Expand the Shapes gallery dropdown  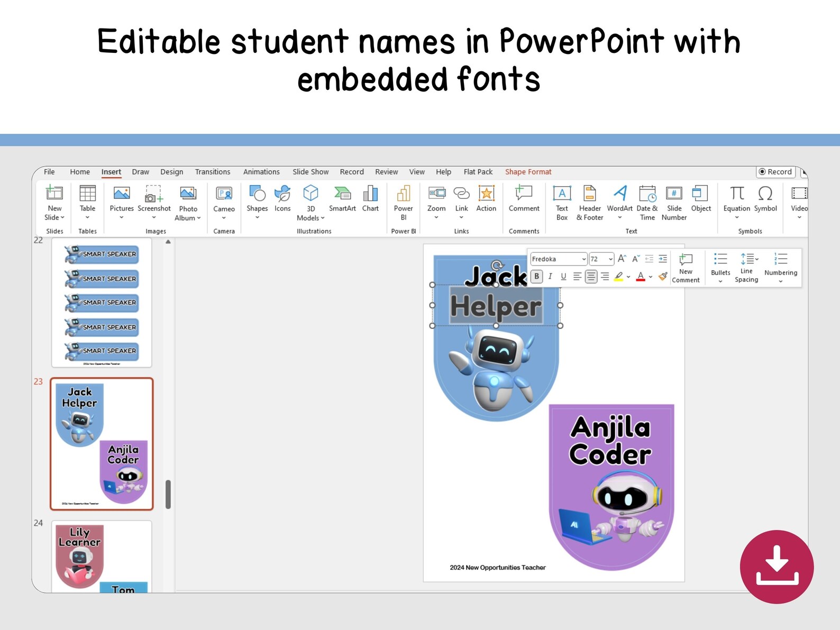[x=257, y=217]
